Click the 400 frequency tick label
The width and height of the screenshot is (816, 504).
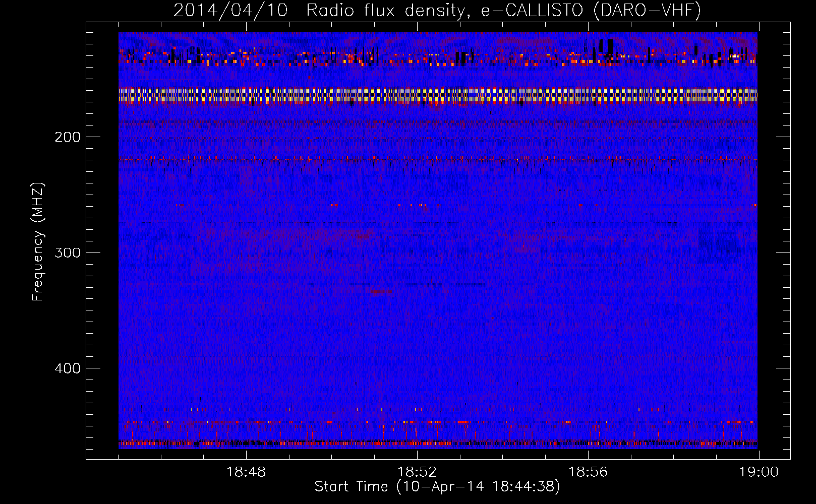coord(68,368)
